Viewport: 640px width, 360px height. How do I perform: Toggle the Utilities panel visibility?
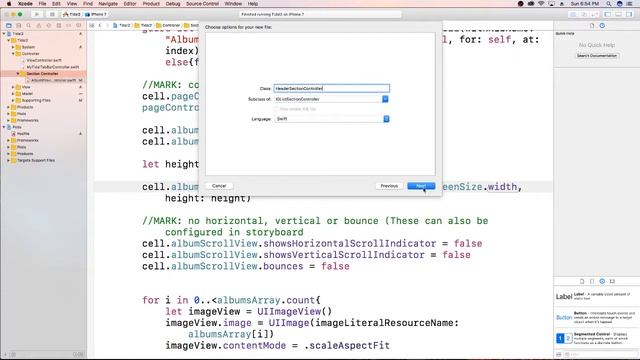[x=629, y=14]
